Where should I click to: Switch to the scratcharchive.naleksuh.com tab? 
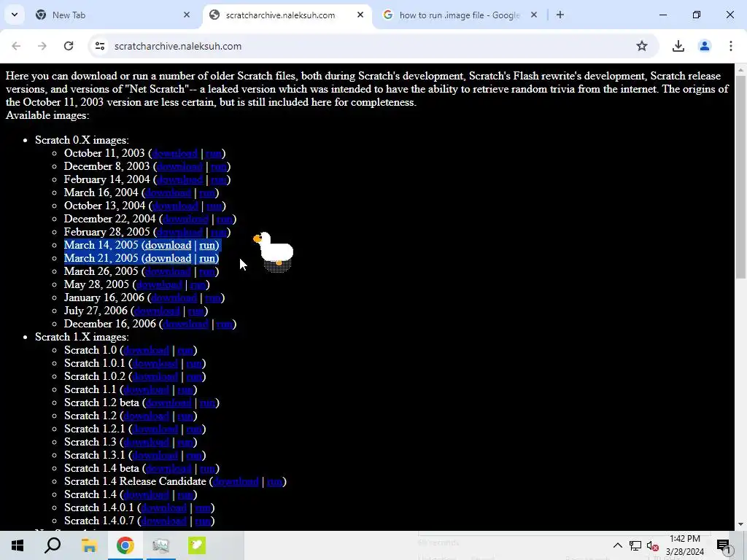pos(287,15)
